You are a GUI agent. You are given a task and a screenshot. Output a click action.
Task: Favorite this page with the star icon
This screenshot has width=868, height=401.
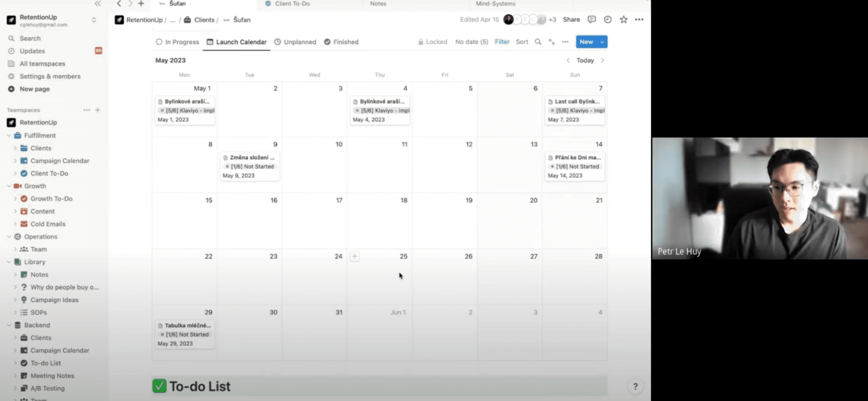click(x=623, y=19)
